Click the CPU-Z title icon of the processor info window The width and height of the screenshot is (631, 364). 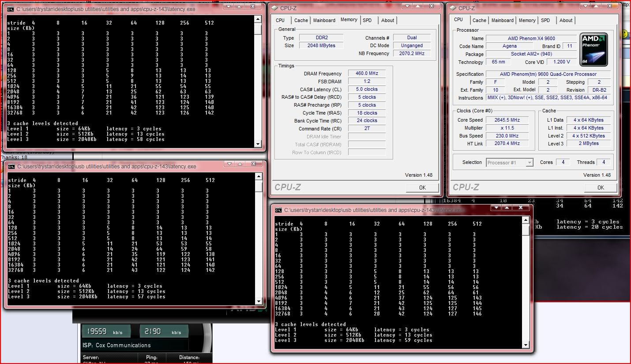click(452, 8)
